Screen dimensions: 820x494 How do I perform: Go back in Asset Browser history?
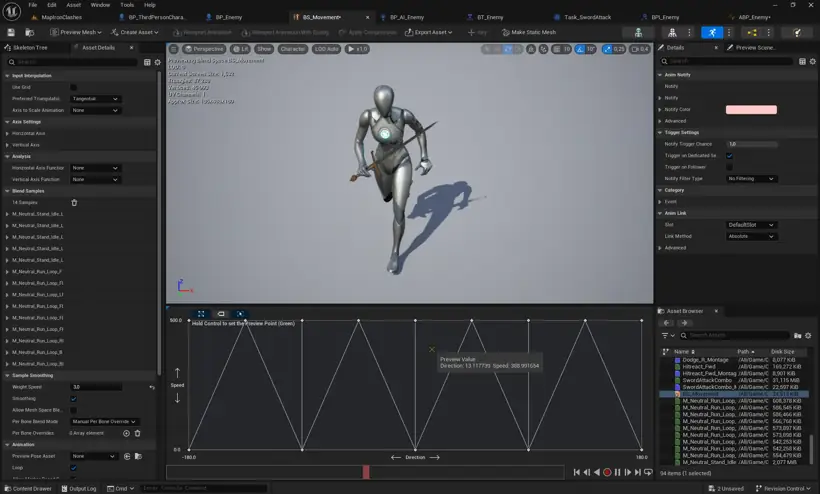coord(667,323)
